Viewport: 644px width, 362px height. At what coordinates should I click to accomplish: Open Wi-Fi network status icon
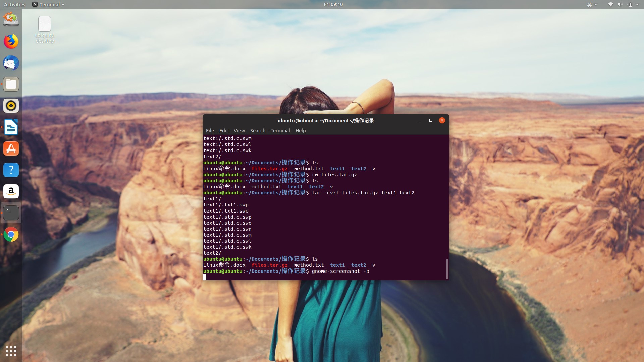point(610,4)
